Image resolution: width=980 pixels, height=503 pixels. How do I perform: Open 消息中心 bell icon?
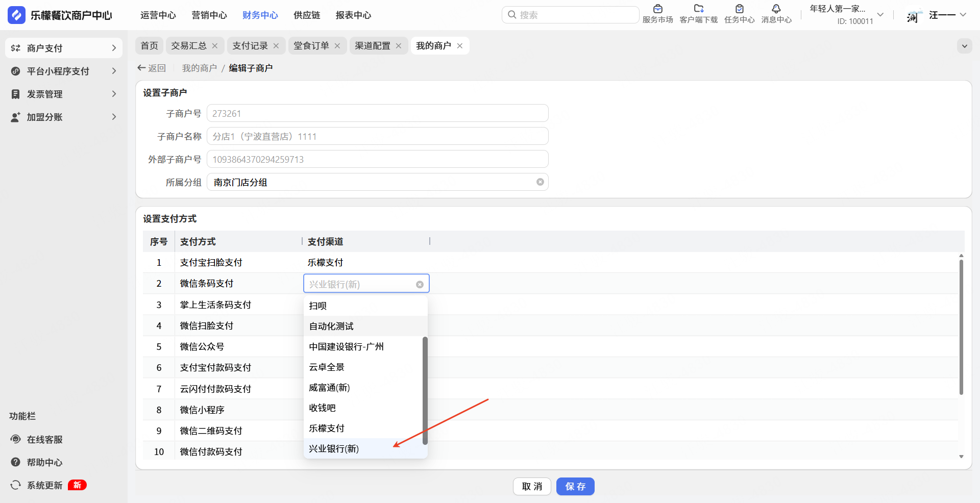776,9
